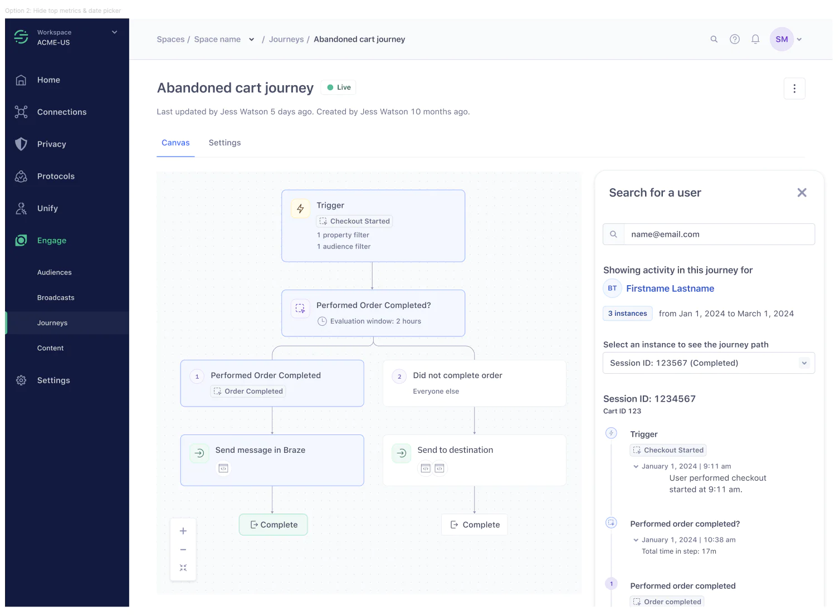Click the left branch Complete node
Screen dimensions: 840x616
[274, 525]
